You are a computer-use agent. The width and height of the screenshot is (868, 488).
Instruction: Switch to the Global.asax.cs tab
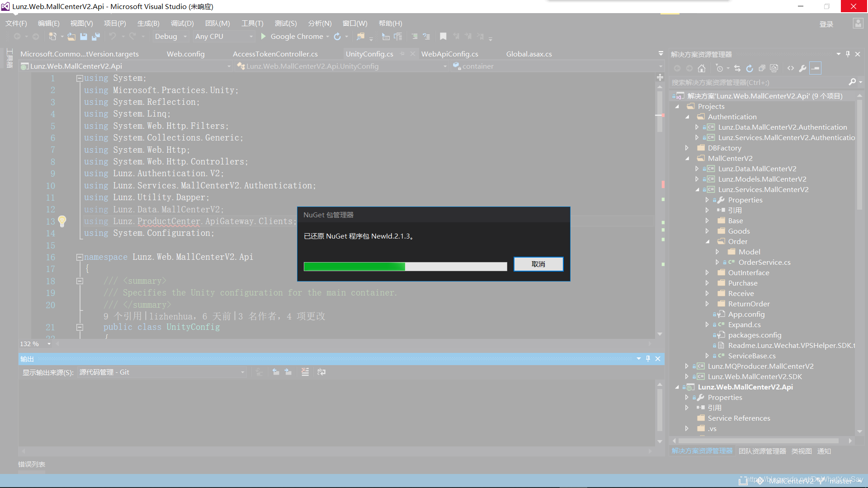coord(529,54)
